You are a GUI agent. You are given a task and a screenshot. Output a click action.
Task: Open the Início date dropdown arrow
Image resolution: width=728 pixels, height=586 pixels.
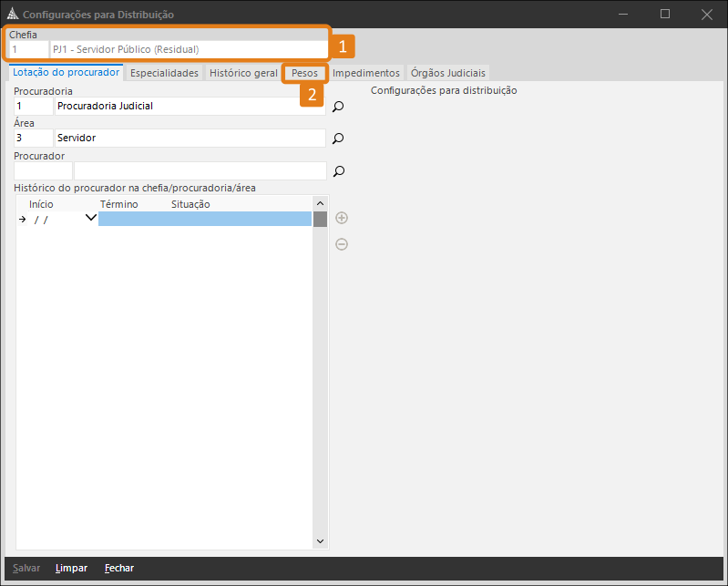90,218
